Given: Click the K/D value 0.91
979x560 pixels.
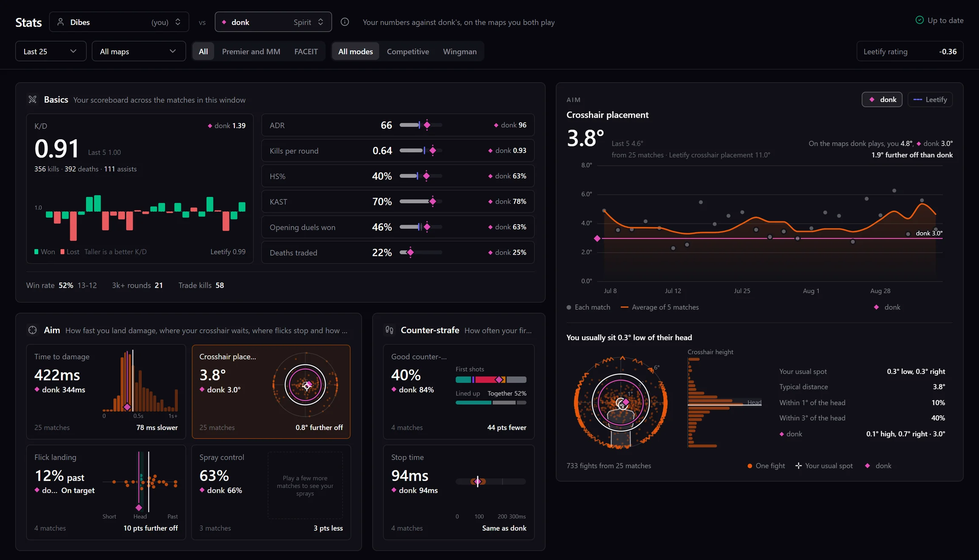Looking at the screenshot, I should tap(57, 149).
